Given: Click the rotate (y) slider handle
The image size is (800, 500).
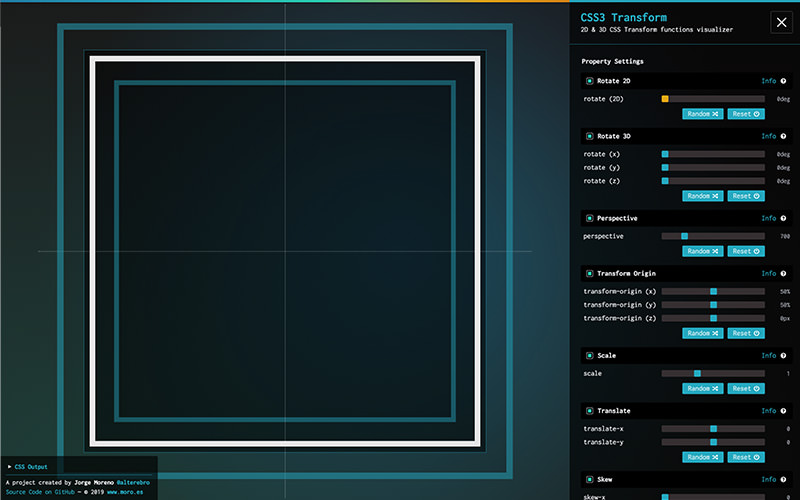Looking at the screenshot, I should pyautogui.click(x=665, y=167).
